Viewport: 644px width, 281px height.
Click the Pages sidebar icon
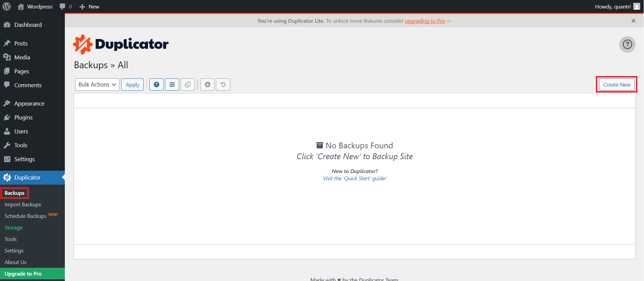7,71
